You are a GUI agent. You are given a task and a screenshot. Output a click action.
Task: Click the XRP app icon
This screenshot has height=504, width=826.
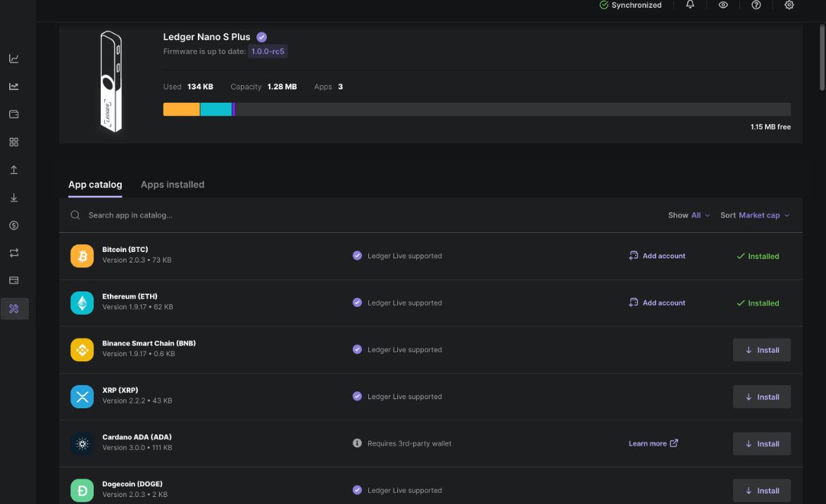pyautogui.click(x=82, y=396)
